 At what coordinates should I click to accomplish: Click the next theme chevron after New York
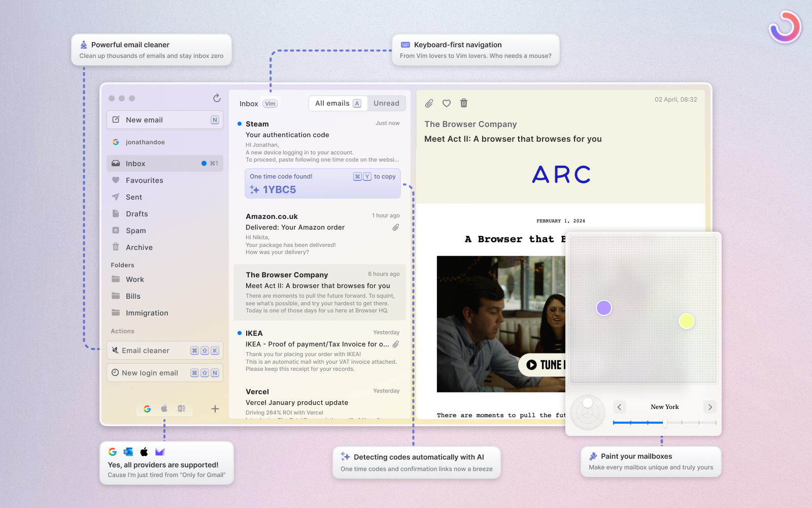[x=710, y=407]
